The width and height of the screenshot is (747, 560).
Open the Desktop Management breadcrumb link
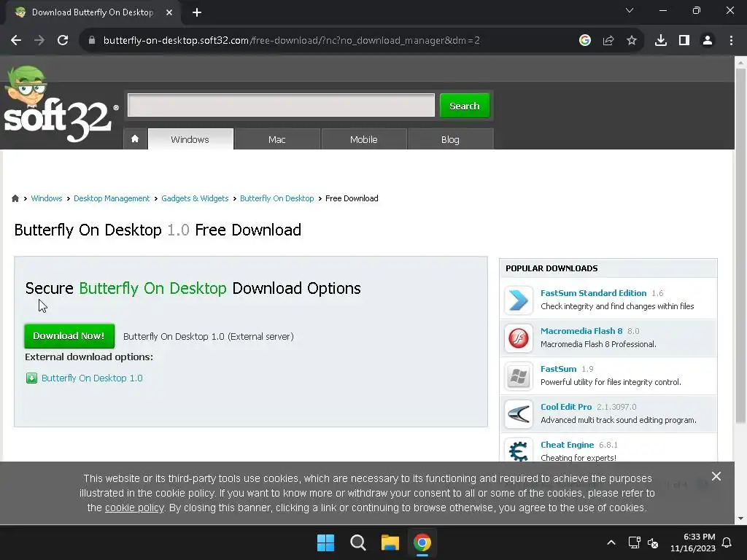coord(112,198)
